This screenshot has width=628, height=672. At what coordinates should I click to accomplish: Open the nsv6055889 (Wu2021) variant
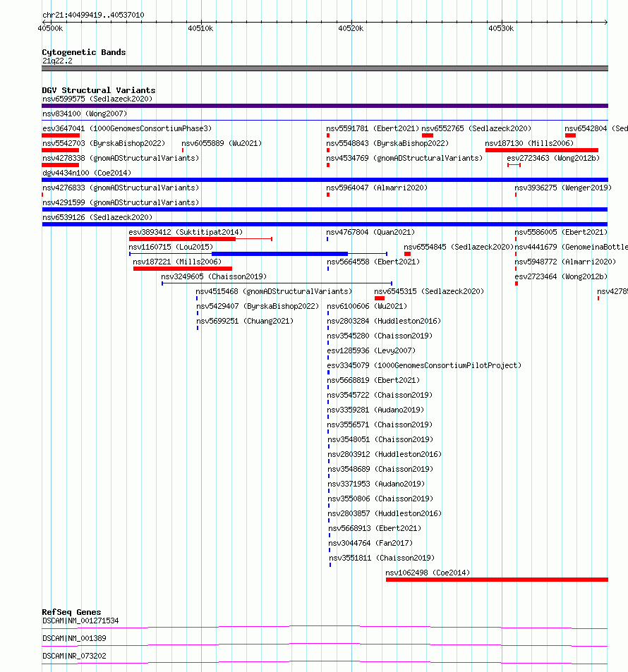222,143
